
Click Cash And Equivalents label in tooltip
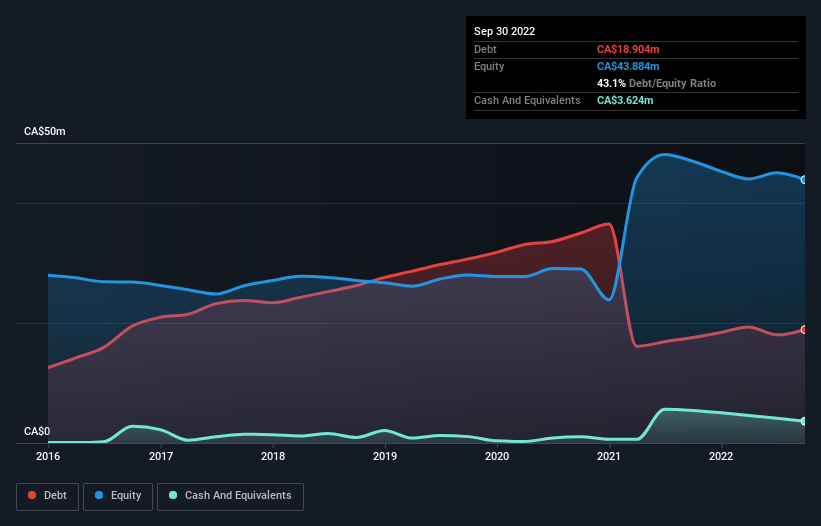527,100
